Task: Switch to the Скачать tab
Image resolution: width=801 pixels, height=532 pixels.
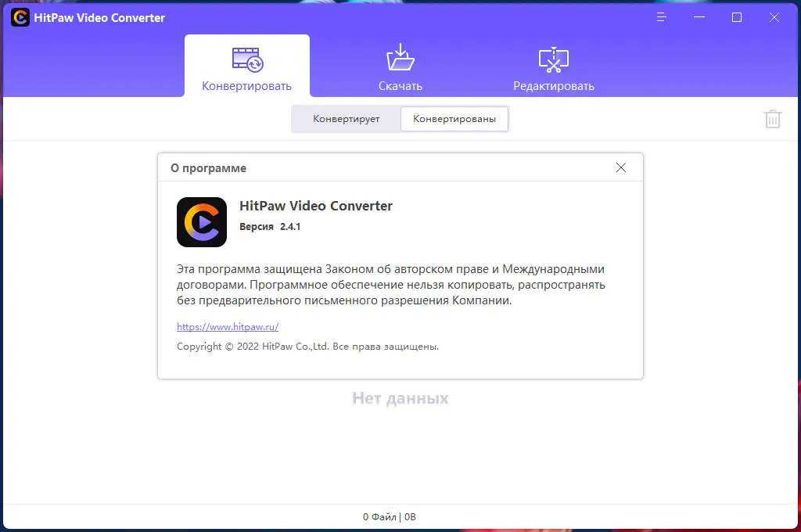Action: (400, 86)
